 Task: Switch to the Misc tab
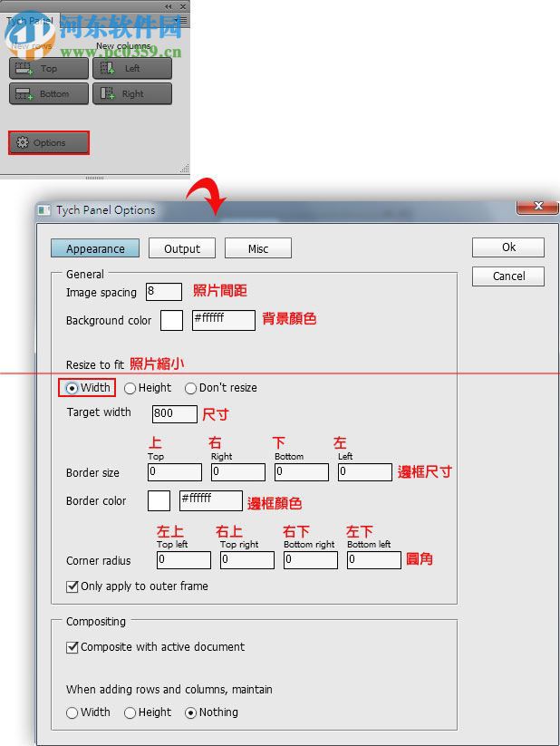258,248
